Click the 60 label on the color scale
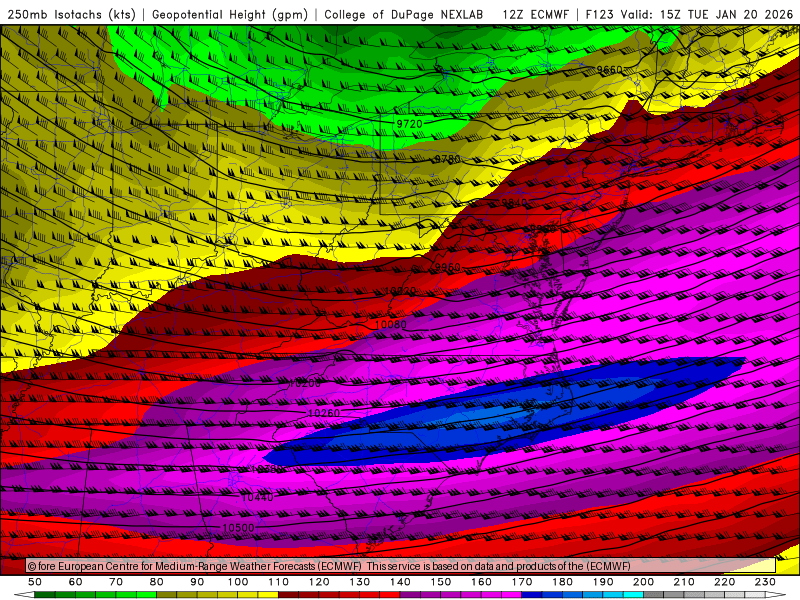Screen dimensions: 800x600 pos(76,582)
